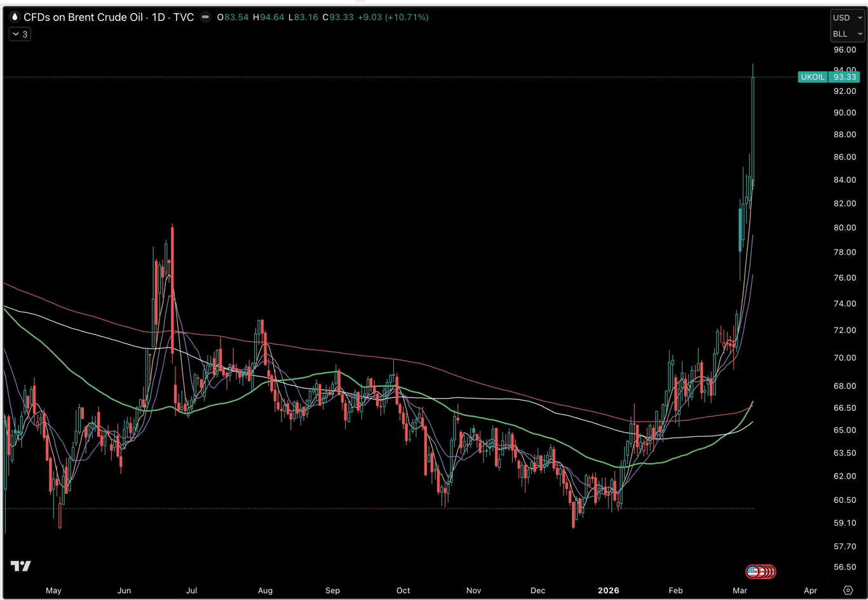Click the 59.10 price axis label
The image size is (868, 600).
(x=845, y=523)
